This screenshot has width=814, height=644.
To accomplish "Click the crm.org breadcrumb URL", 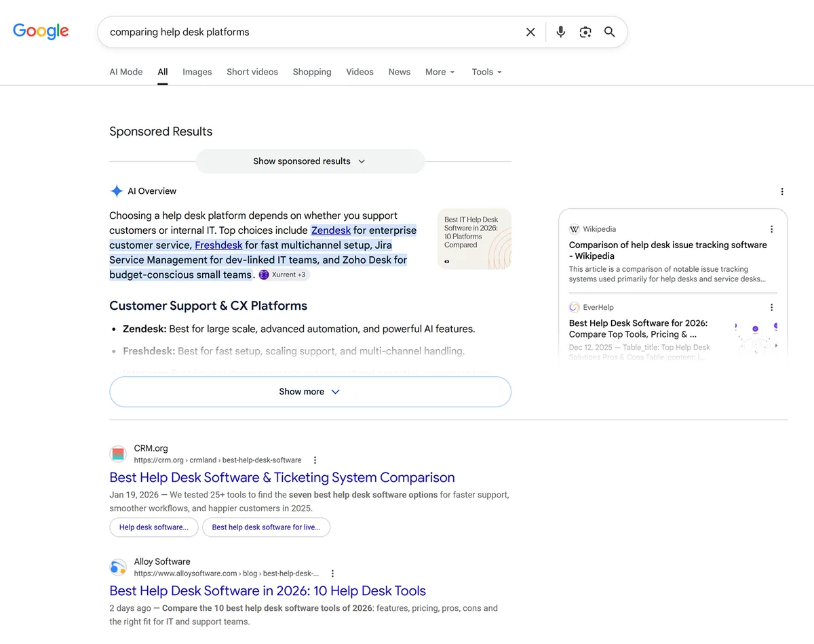I will coord(218,460).
